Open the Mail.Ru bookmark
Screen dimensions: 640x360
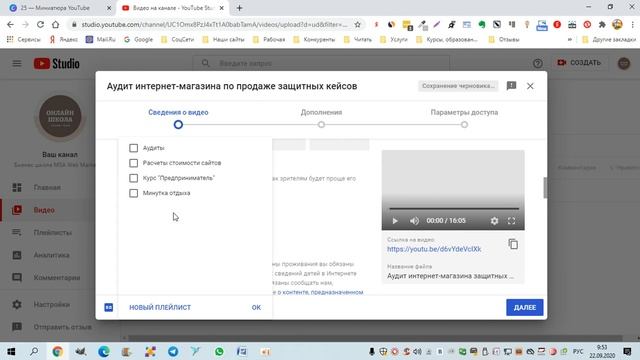(101, 40)
